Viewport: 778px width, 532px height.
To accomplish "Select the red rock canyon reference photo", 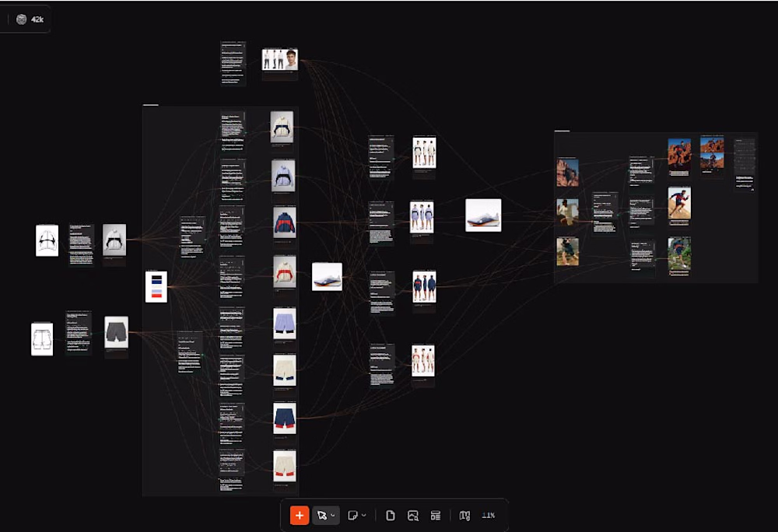I will click(568, 173).
